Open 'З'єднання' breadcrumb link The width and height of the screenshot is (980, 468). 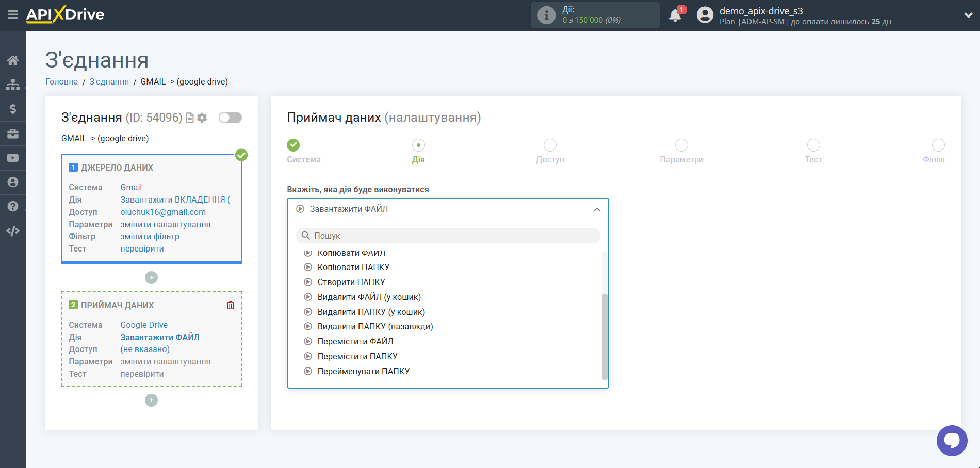coord(109,81)
